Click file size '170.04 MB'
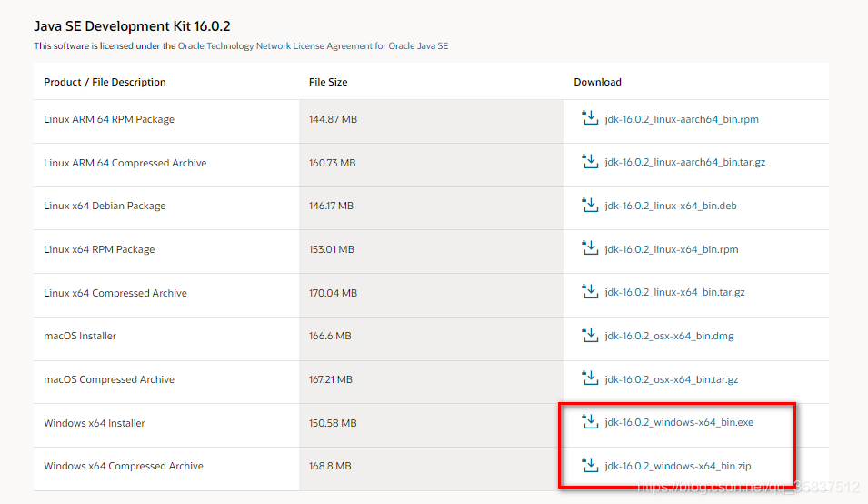The image size is (868, 504). click(333, 293)
